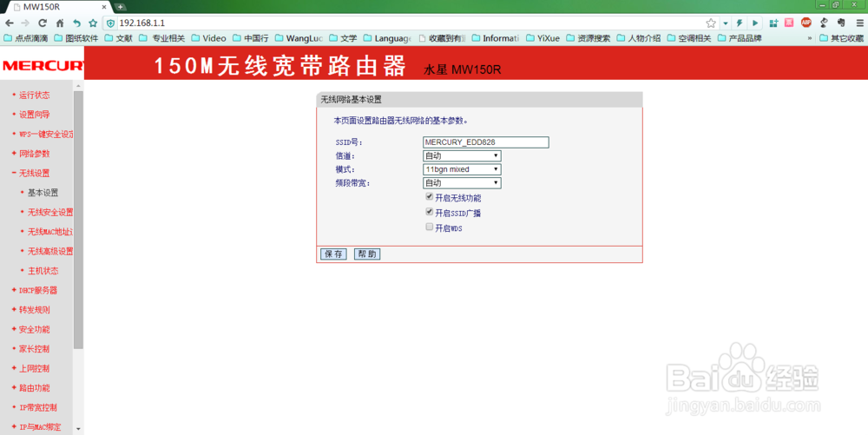The width and height of the screenshot is (868, 435).
Task: Click the desk lamp extension icon
Action: pos(824,23)
